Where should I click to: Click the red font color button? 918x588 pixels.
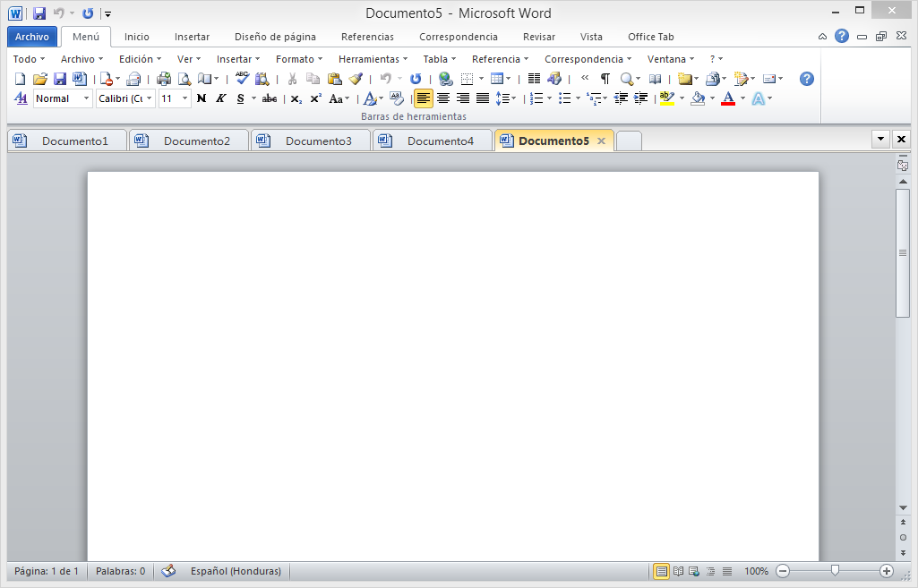(728, 98)
